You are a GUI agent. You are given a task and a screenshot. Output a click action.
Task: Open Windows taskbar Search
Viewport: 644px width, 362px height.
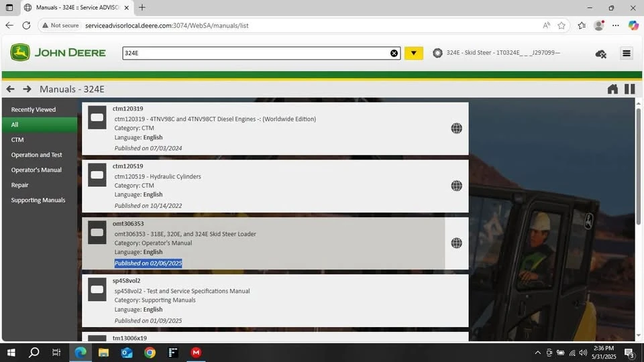(34, 352)
